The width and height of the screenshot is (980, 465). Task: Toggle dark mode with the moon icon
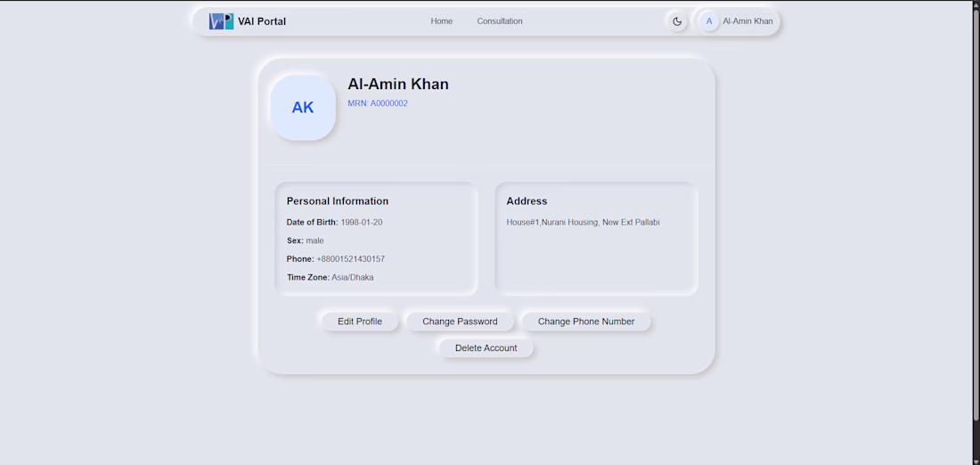tap(677, 21)
